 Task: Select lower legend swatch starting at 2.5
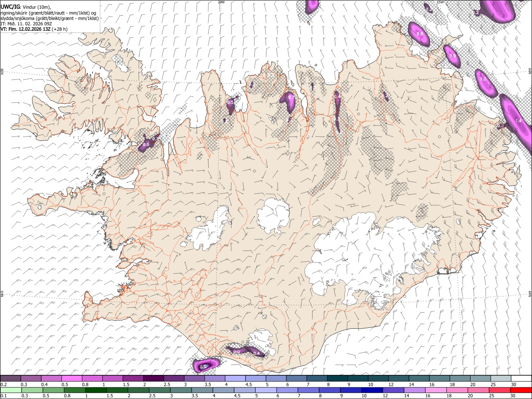pos(159,390)
